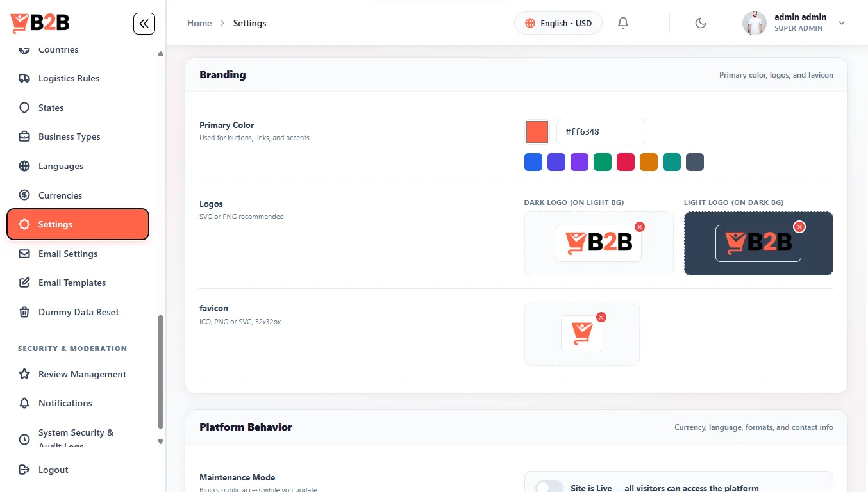The height and width of the screenshot is (492, 868).
Task: Click Settings breadcrumb text
Action: click(249, 23)
